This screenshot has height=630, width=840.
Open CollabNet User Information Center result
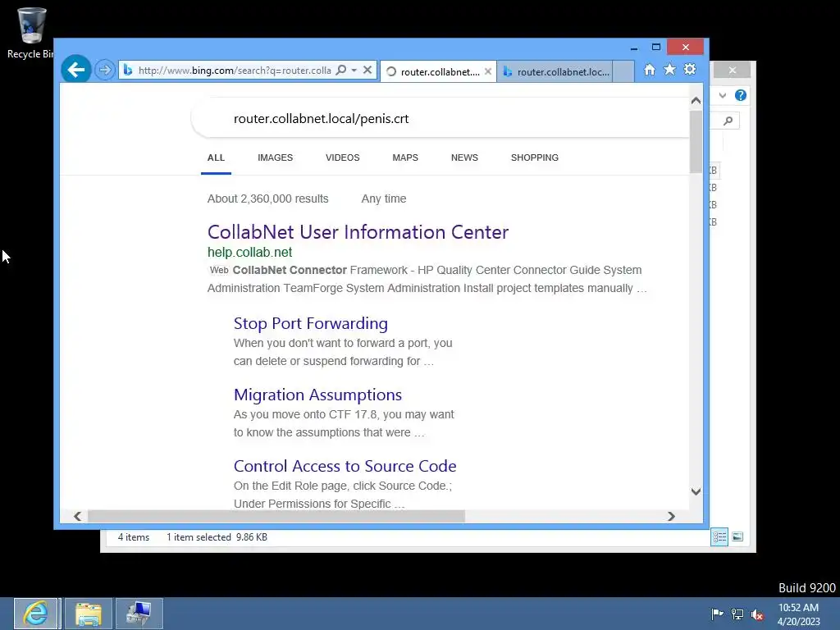[x=358, y=232]
